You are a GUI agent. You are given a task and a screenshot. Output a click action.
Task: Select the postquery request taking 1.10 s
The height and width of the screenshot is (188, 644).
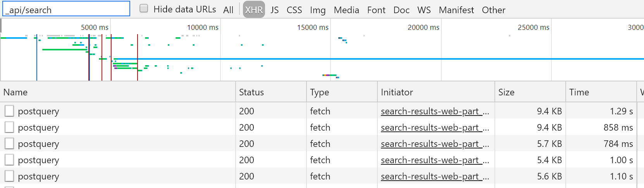click(322, 176)
